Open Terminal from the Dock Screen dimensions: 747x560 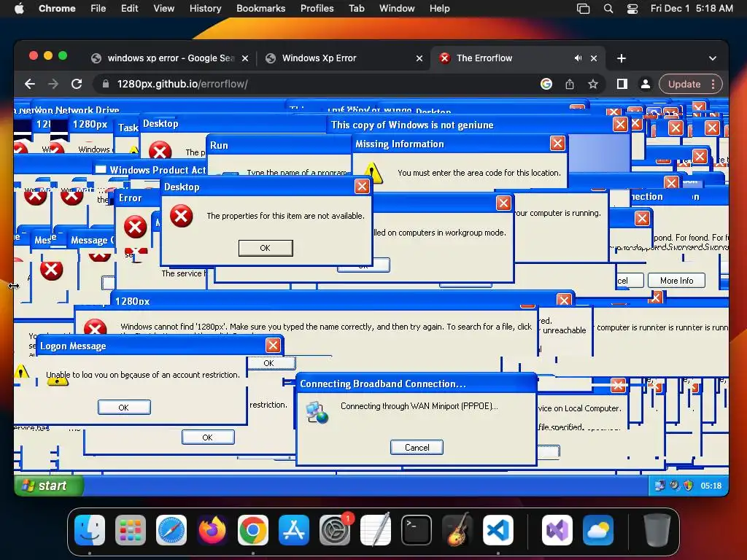pos(417,530)
